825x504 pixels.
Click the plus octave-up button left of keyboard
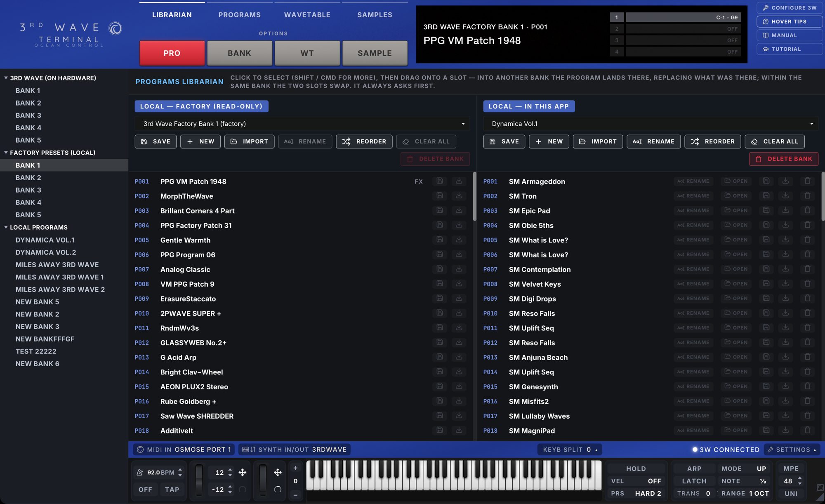coord(295,468)
